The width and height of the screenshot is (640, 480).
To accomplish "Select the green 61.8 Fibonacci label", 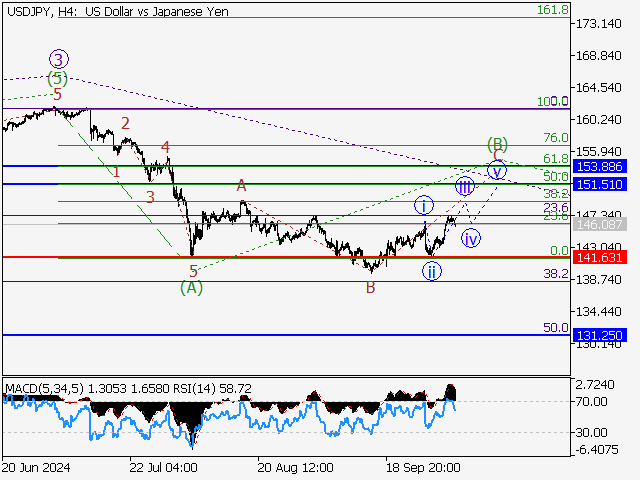I will pos(556,158).
